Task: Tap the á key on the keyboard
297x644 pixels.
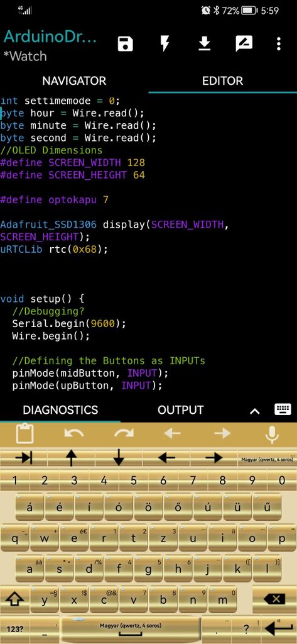Action: [30, 508]
